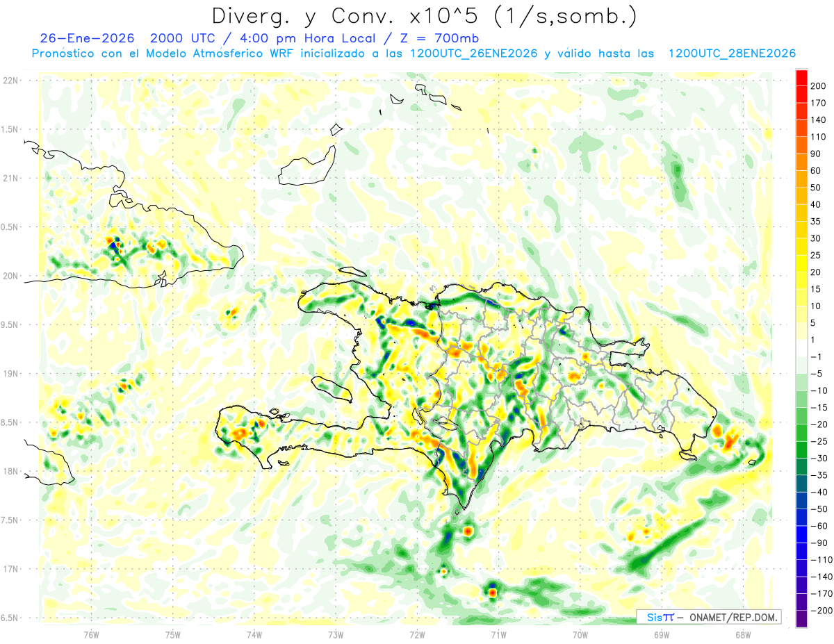Click the '20' value on the color scale
The width and height of the screenshot is (834, 644).
pos(816,272)
